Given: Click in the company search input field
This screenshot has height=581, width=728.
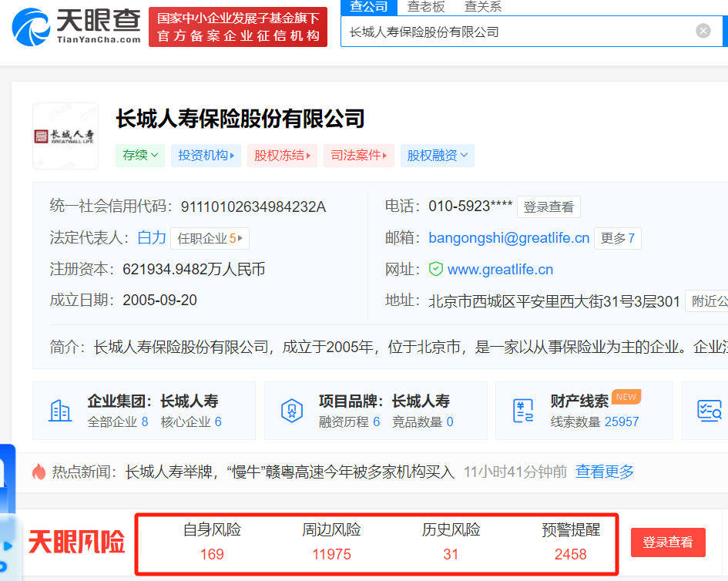Looking at the screenshot, I should 516,32.
